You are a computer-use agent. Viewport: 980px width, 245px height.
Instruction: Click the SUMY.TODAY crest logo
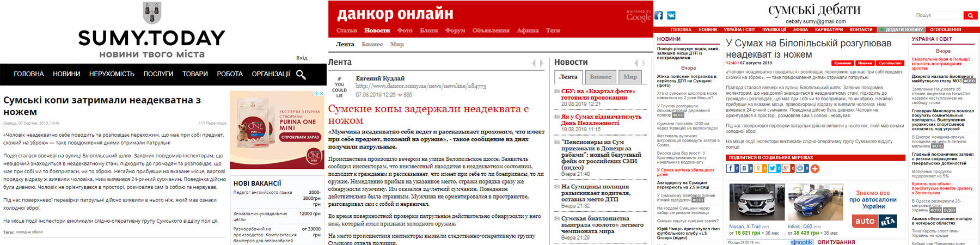(151, 13)
